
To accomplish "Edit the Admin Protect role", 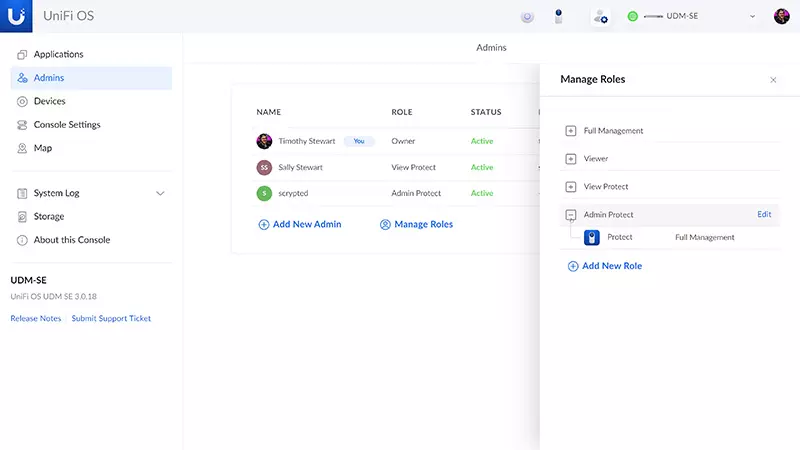I will pos(764,215).
